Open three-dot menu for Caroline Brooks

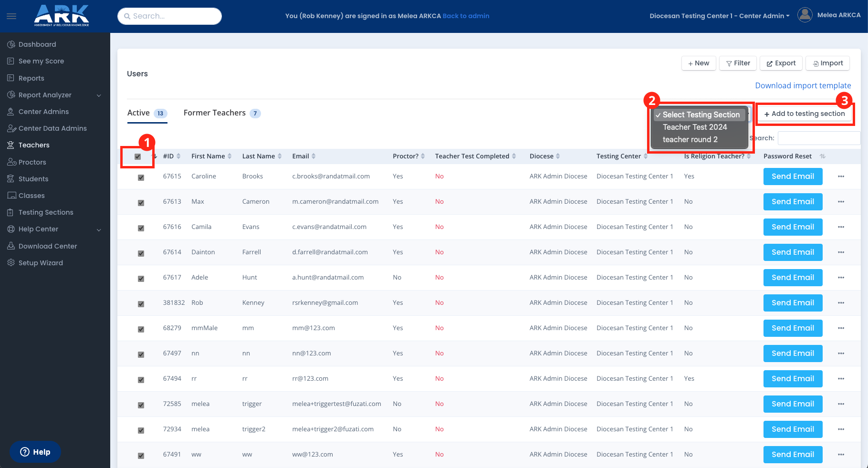pos(841,177)
